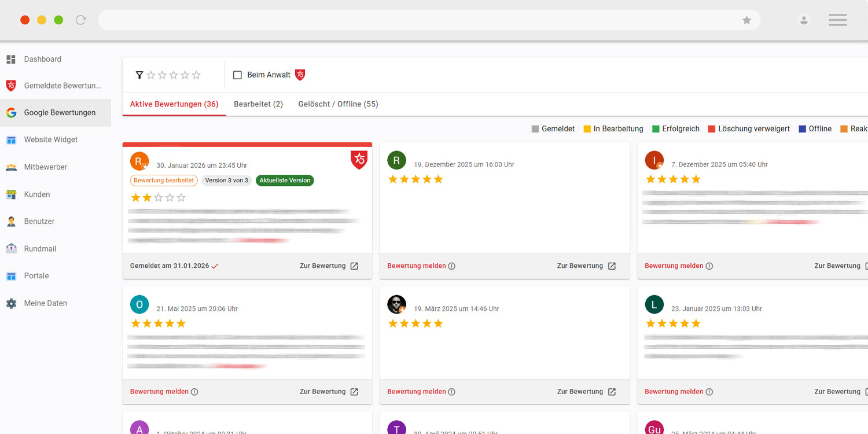Set the star filter to three stars
Image resolution: width=868 pixels, height=434 pixels.
(174, 75)
